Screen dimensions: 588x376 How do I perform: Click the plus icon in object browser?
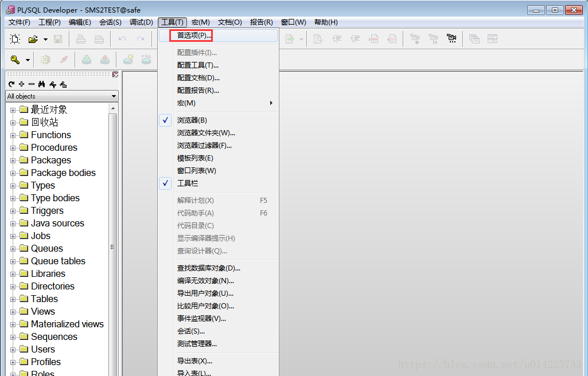[x=21, y=84]
